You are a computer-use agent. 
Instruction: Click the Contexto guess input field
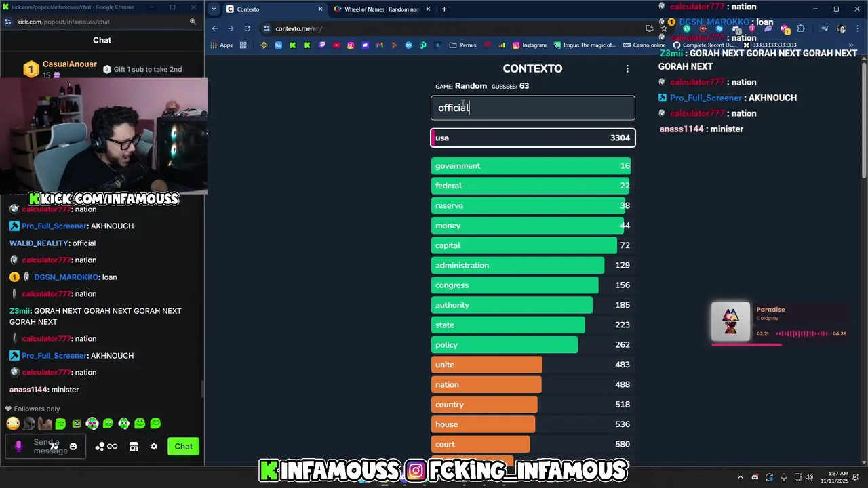pyautogui.click(x=533, y=108)
